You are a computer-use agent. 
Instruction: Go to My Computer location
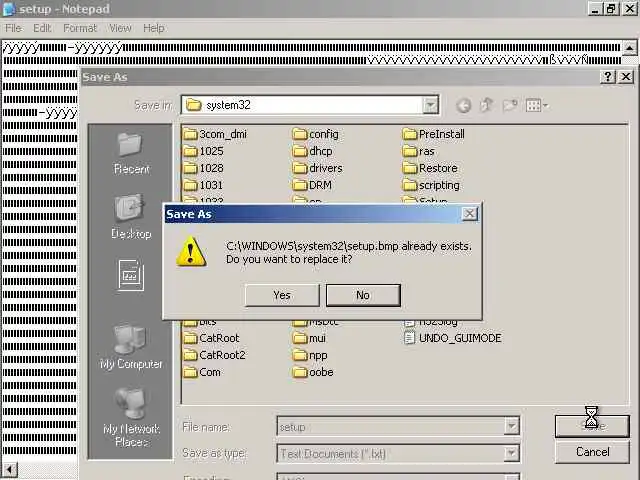(131, 347)
